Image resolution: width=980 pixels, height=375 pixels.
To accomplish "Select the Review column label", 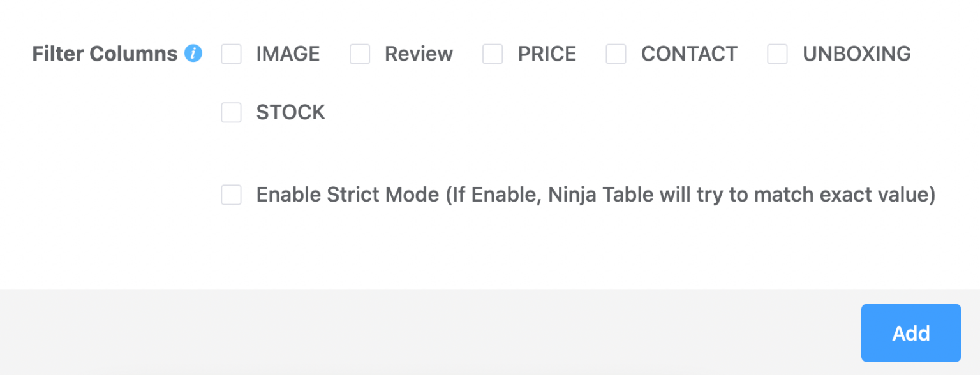I will click(419, 54).
